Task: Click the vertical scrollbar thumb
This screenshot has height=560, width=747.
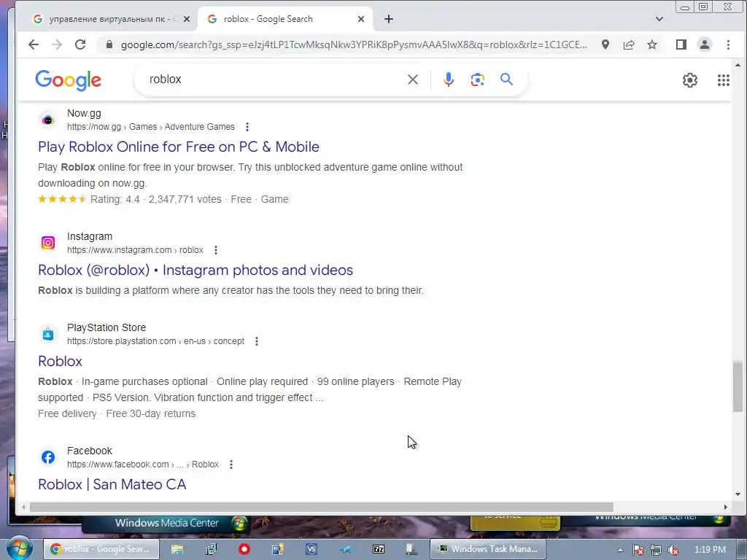Action: point(738,386)
